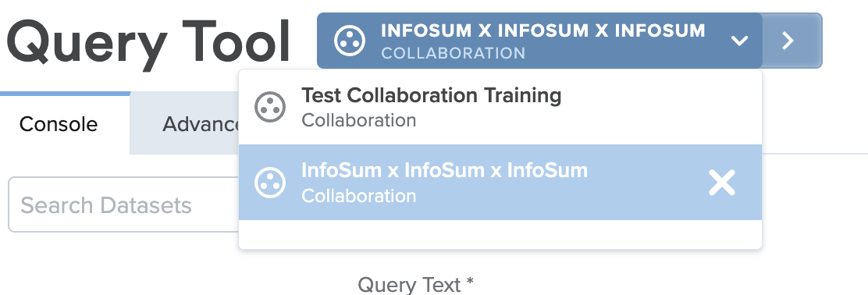Switch to the Console tab

tap(59, 124)
